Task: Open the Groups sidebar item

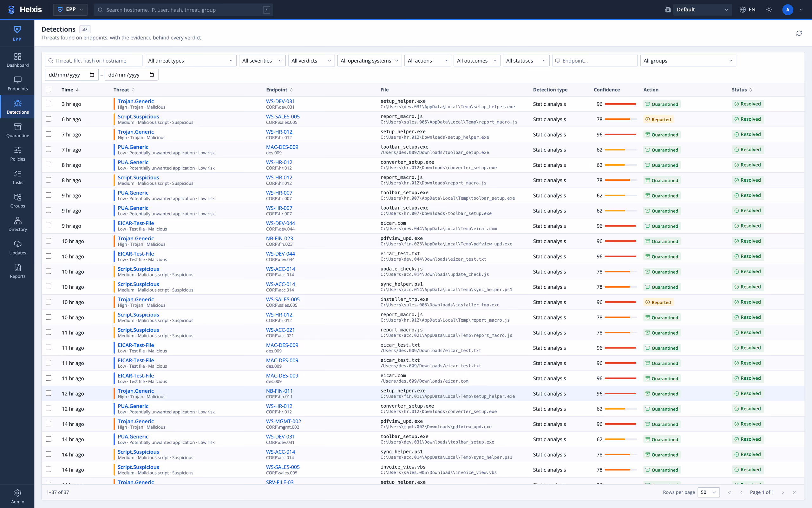Action: pos(17,201)
